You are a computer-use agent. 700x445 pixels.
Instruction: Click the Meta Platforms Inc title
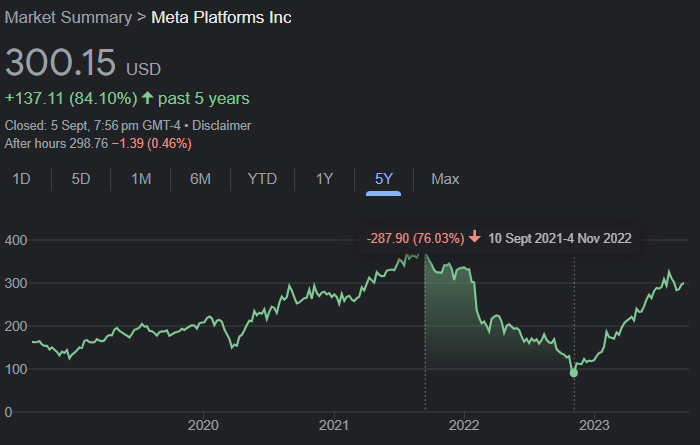point(221,18)
